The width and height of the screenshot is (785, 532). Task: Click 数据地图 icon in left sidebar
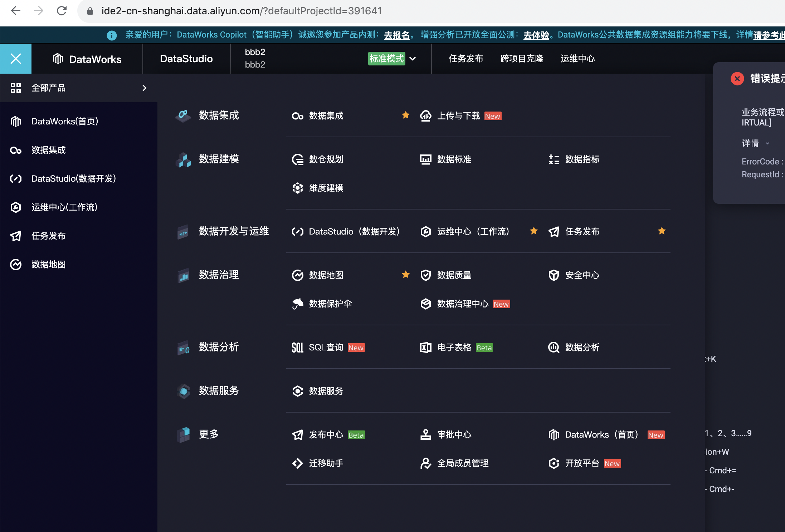[16, 265]
